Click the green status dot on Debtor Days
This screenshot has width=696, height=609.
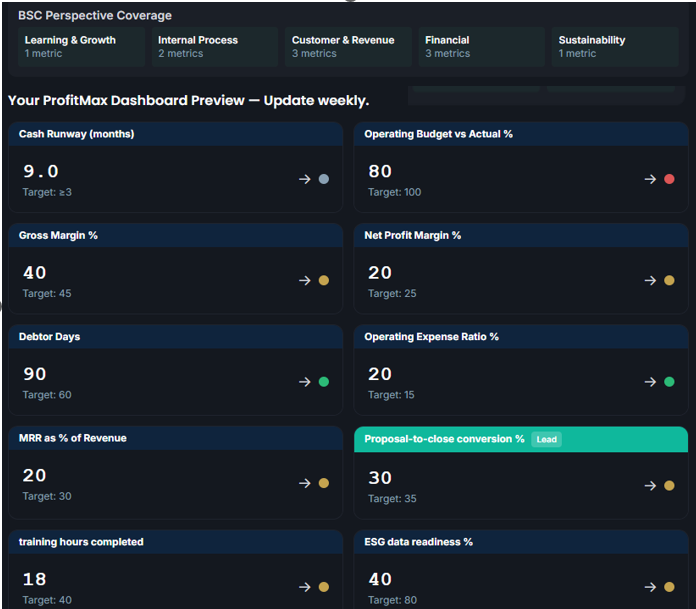coord(324,382)
